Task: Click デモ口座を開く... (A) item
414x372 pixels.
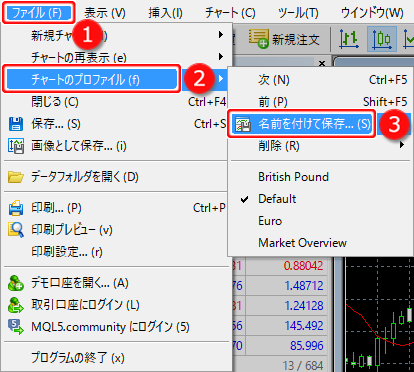Action: pyautogui.click(x=117, y=283)
